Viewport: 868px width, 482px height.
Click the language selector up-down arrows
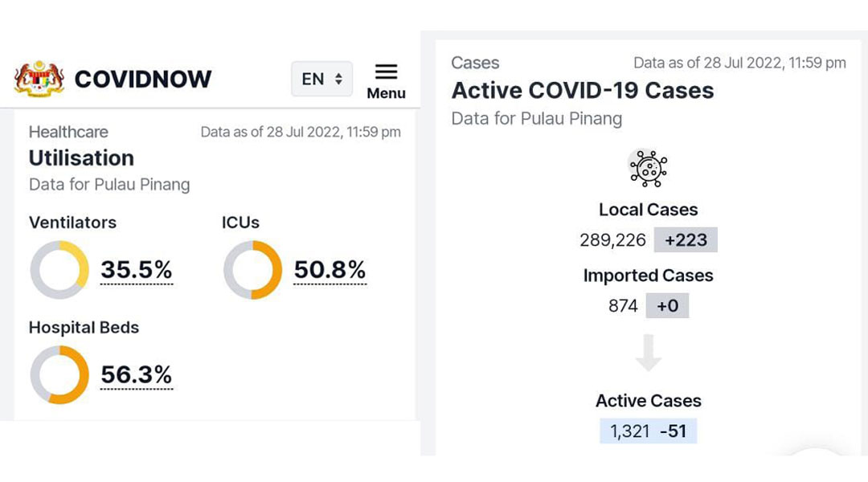338,80
